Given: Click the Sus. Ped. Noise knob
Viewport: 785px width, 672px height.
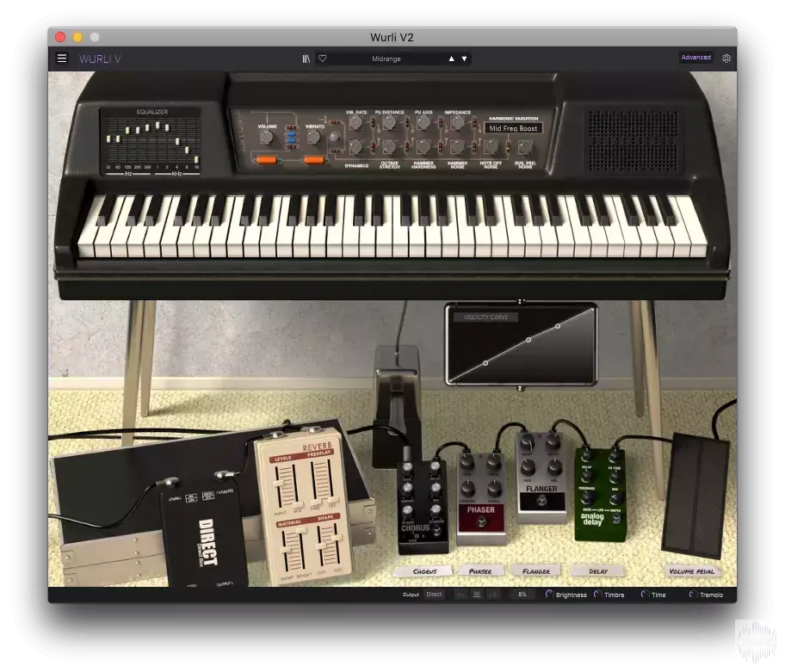Looking at the screenshot, I should click(x=525, y=147).
